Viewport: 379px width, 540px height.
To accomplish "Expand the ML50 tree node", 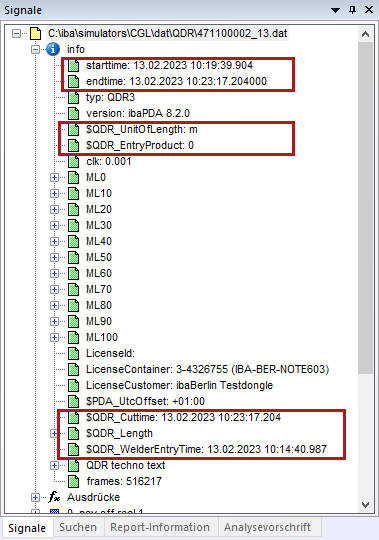I will [x=54, y=257].
